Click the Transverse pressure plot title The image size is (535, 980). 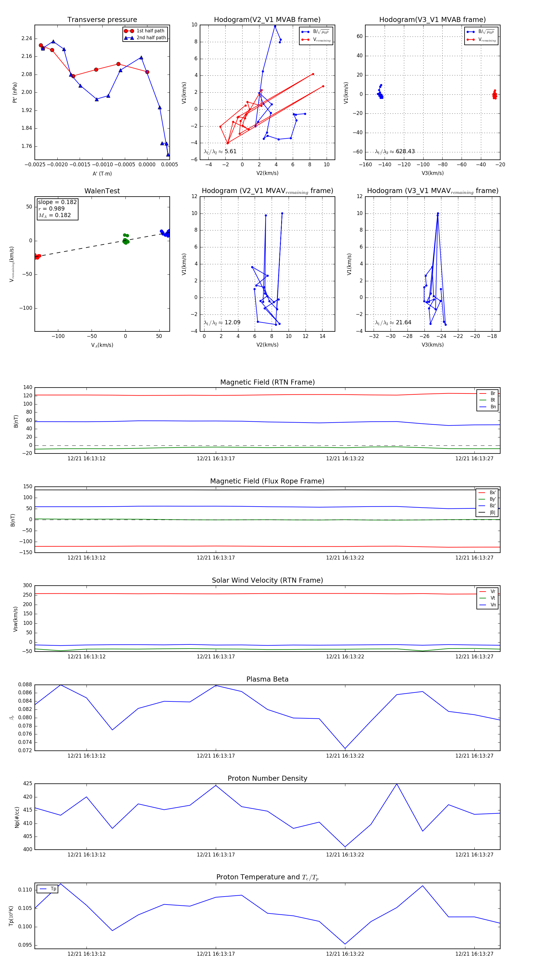tap(102, 20)
